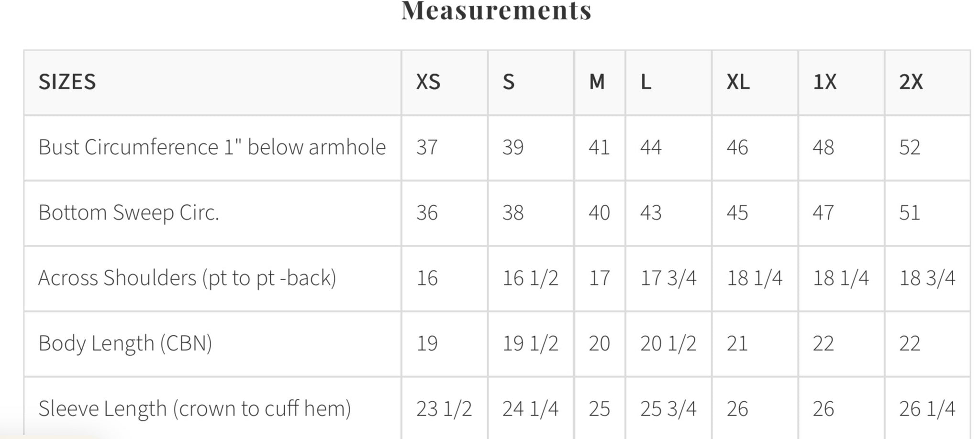Select the 2X bust value 52
Image resolution: width=980 pixels, height=439 pixels.
910,147
